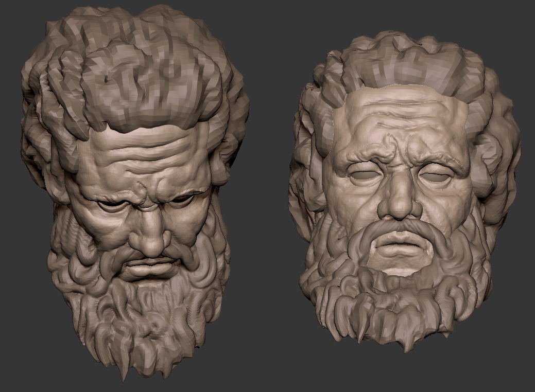The height and width of the screenshot is (392, 535).
Task: Pick the forehead wrinkles on left head
Action: [x=149, y=149]
